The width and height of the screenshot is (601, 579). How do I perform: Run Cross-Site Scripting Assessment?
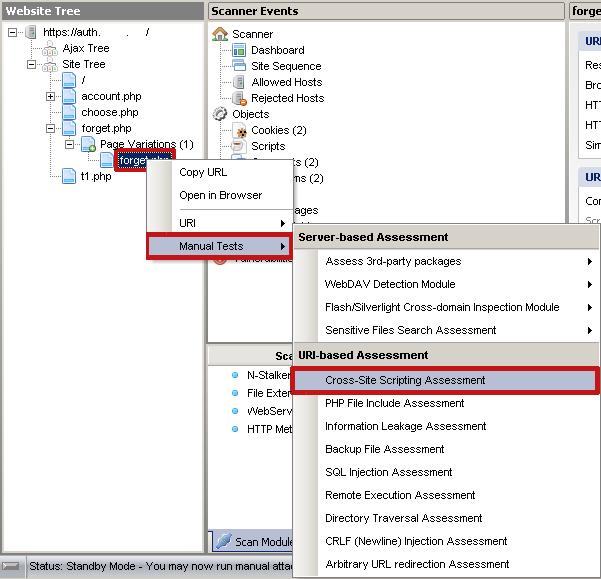[445, 380]
